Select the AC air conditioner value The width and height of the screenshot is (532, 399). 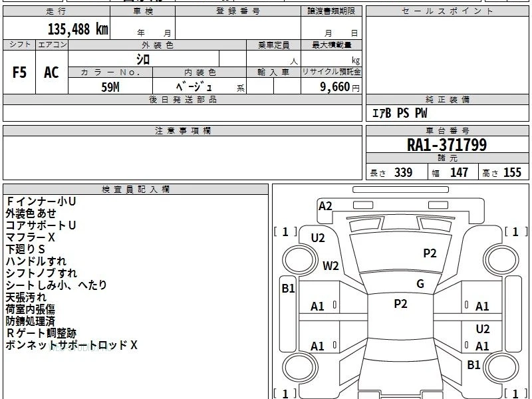click(x=52, y=72)
